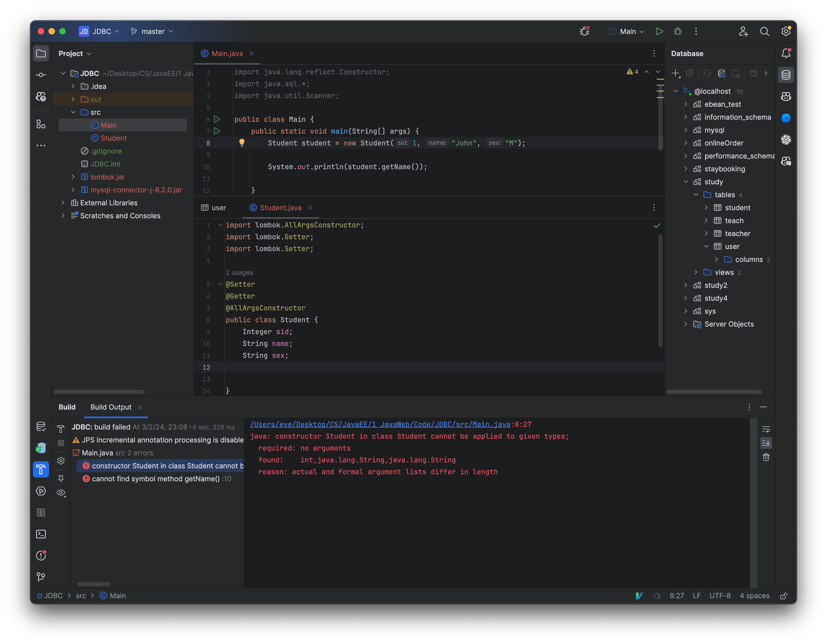The width and height of the screenshot is (827, 644).
Task: Expand the lombok.jar tree node
Action: (73, 177)
